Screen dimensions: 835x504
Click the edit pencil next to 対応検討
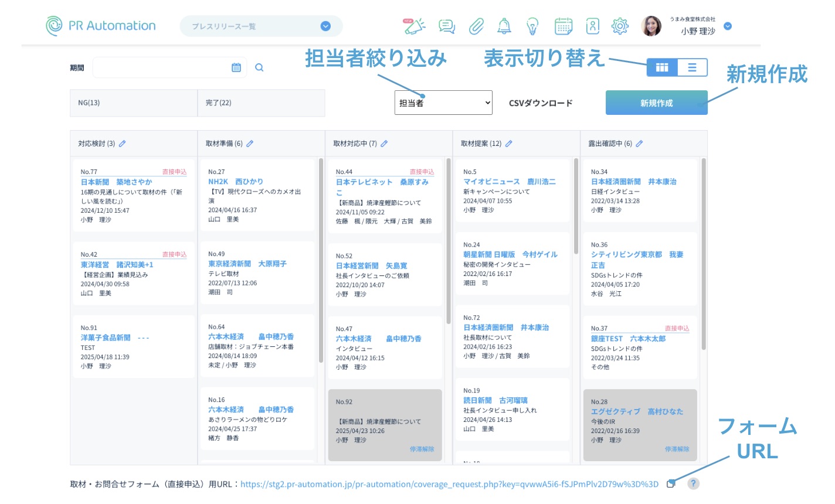123,144
